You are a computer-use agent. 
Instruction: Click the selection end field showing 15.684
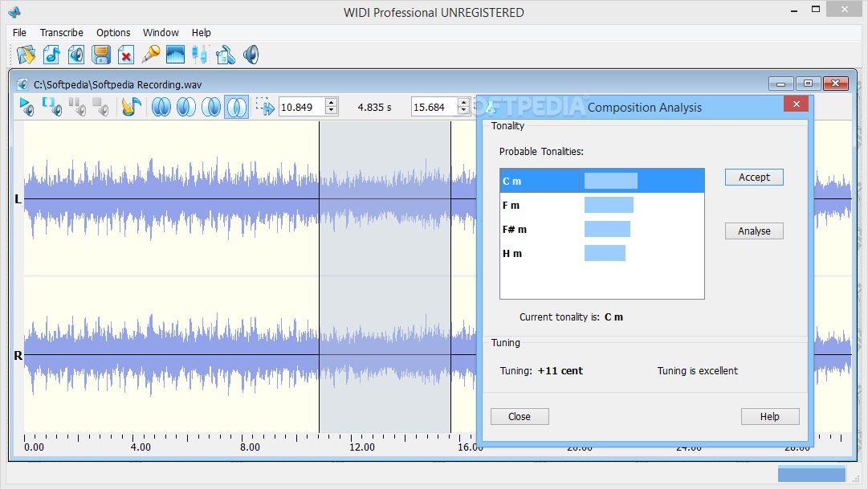click(434, 107)
